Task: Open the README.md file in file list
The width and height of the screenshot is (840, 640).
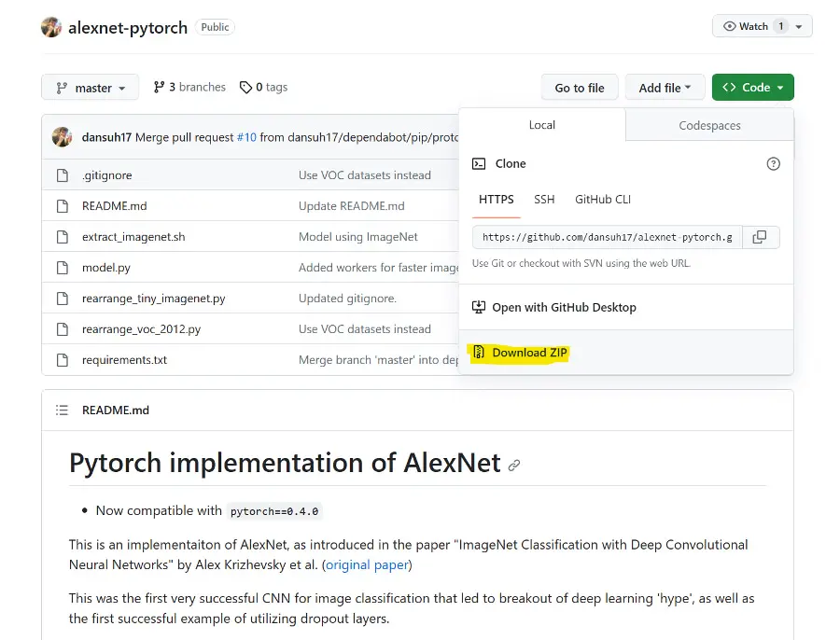Action: point(114,206)
